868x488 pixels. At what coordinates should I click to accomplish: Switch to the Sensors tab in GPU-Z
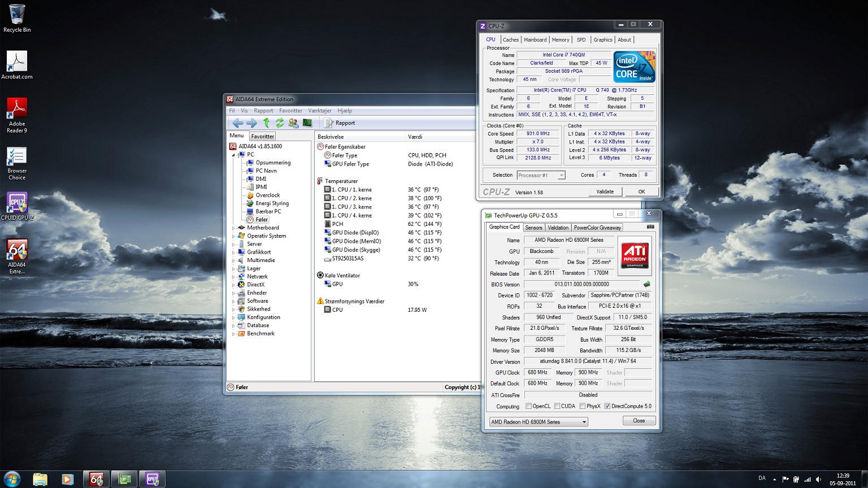pyautogui.click(x=533, y=228)
